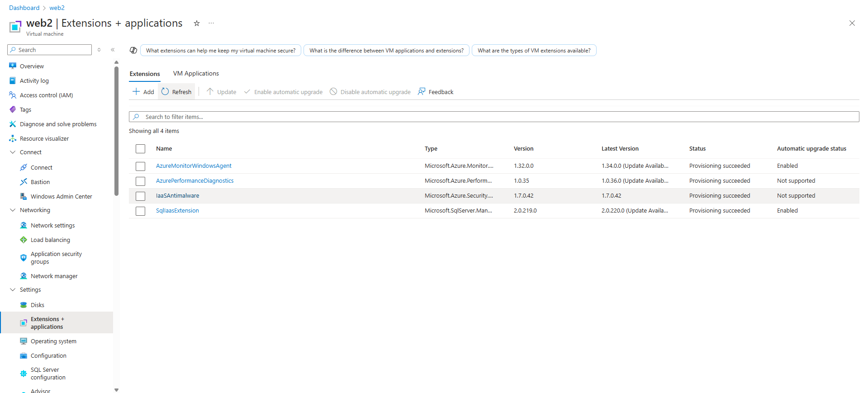868x393 pixels.
Task: Open the SqlIaasExtension extension link
Action: (177, 211)
